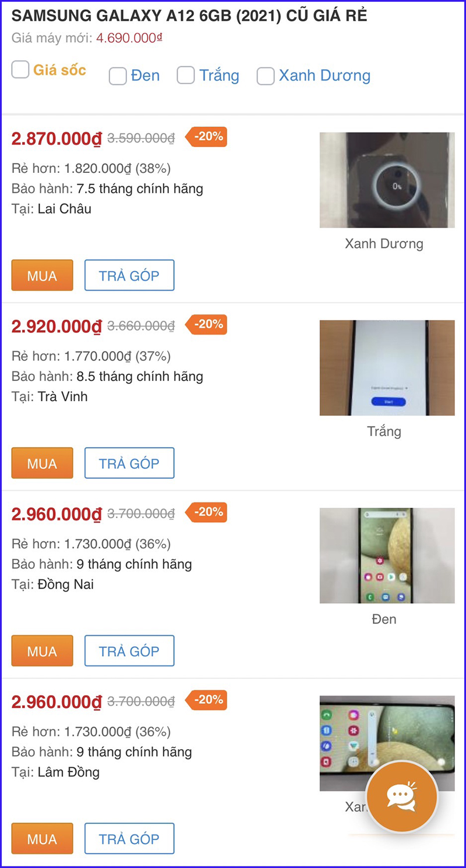This screenshot has width=466, height=868.
Task: Tick the Trắng color filter checkbox
Action: [186, 76]
